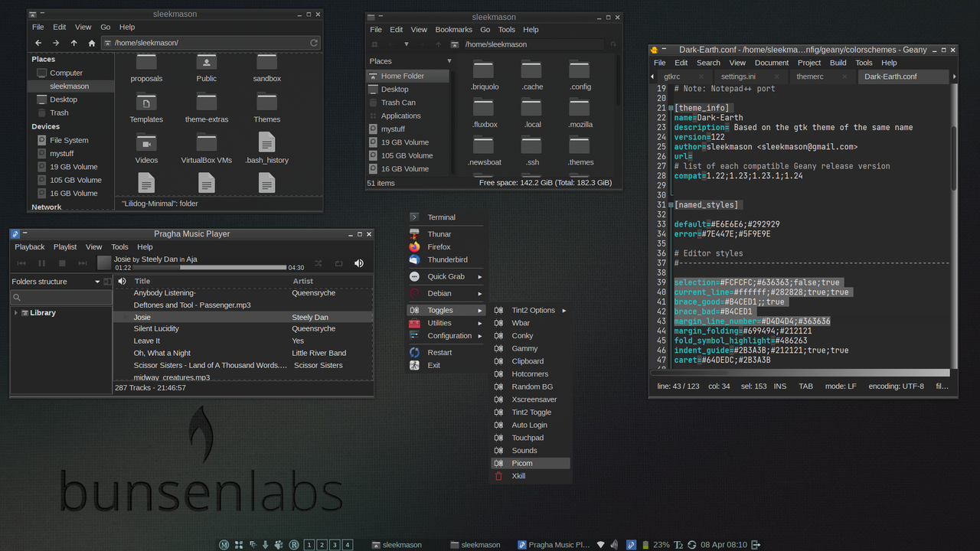
Task: Close the Pragha sidebar pane
Action: click(x=107, y=282)
